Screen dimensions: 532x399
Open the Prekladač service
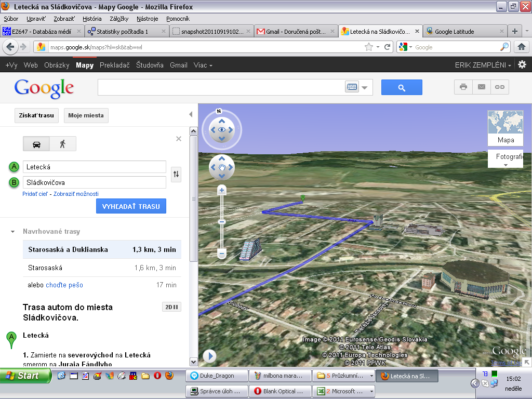point(115,65)
